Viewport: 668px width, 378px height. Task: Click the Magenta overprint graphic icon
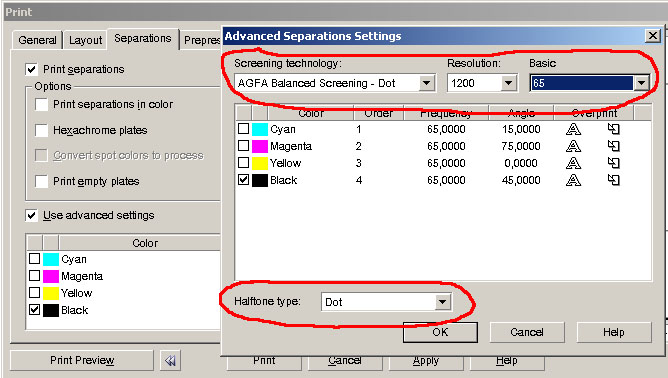(x=613, y=146)
